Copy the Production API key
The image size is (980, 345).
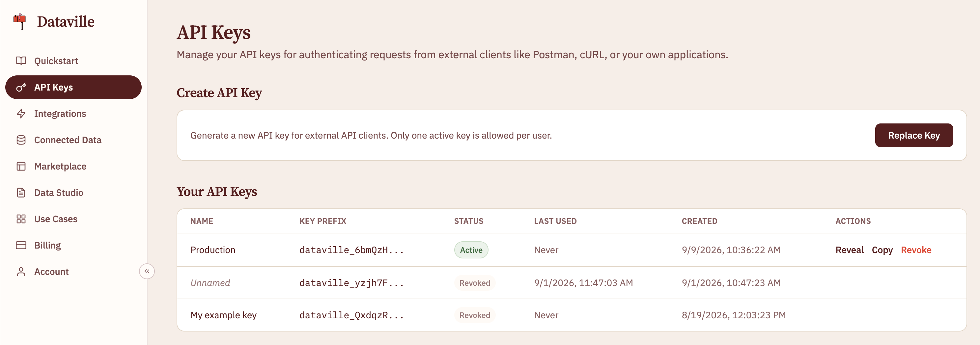[x=882, y=250]
